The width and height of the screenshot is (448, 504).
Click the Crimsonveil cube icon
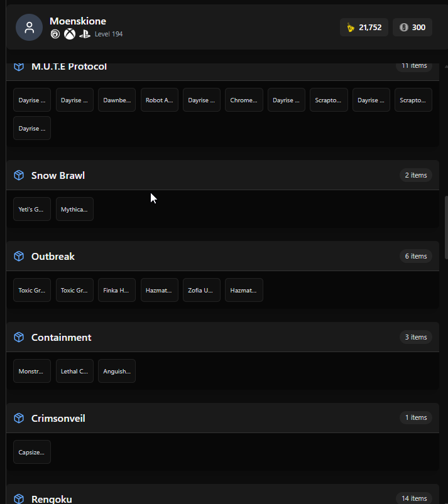19,418
